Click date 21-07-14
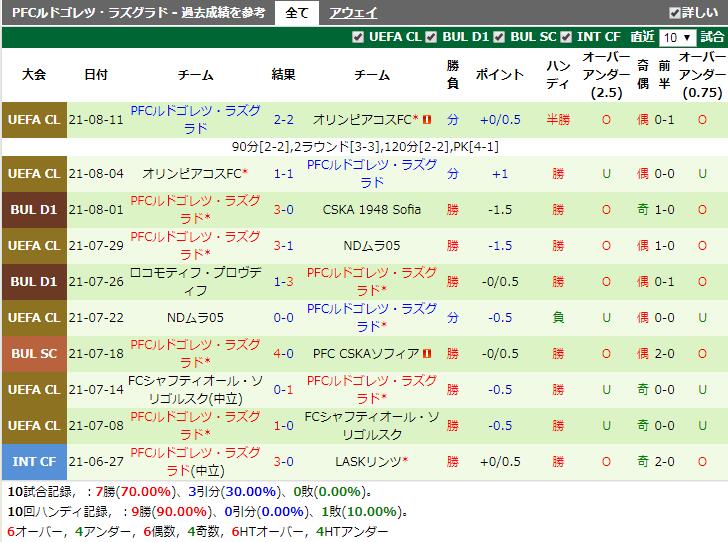Viewport: 728px width, 542px height. 96,390
